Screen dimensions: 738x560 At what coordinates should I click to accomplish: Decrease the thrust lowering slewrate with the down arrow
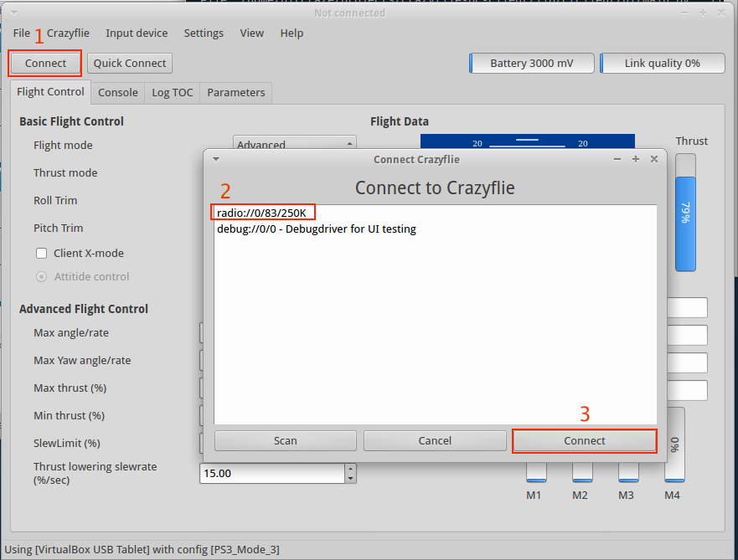[x=350, y=478]
